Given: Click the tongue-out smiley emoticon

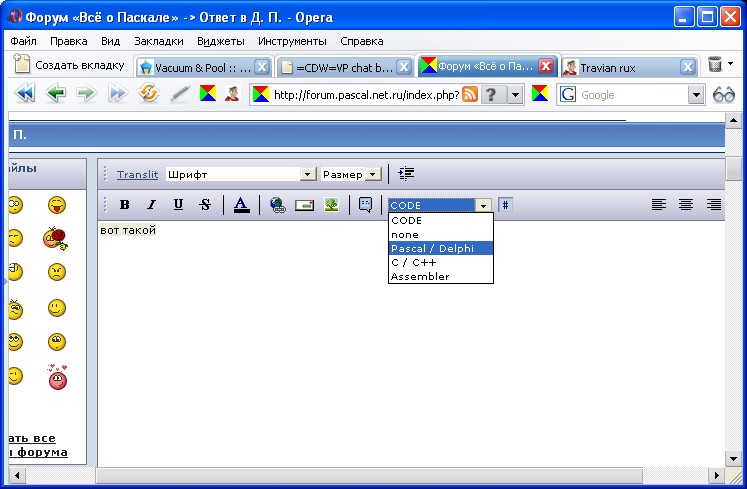Looking at the screenshot, I should click(56, 205).
